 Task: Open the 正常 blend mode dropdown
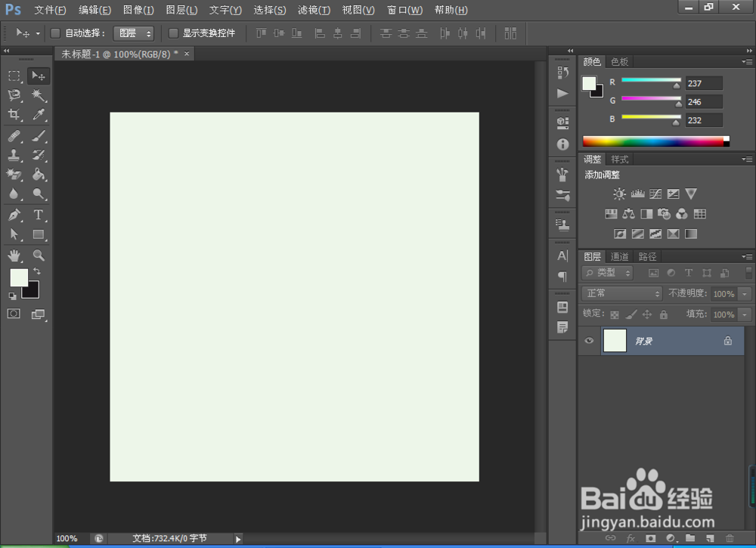click(x=622, y=293)
